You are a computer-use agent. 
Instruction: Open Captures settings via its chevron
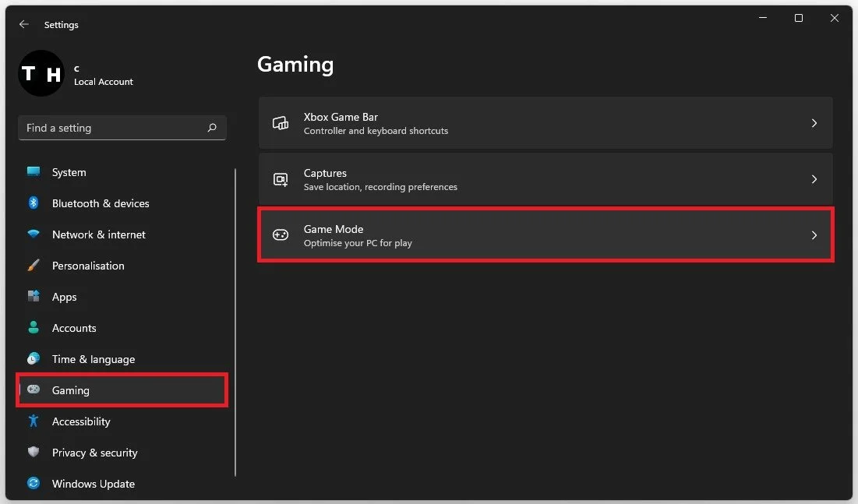814,179
